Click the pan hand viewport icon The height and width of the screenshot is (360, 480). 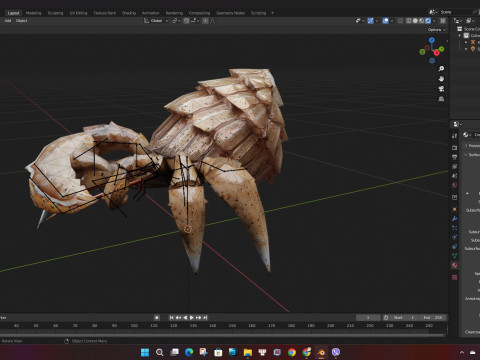pos(441,79)
